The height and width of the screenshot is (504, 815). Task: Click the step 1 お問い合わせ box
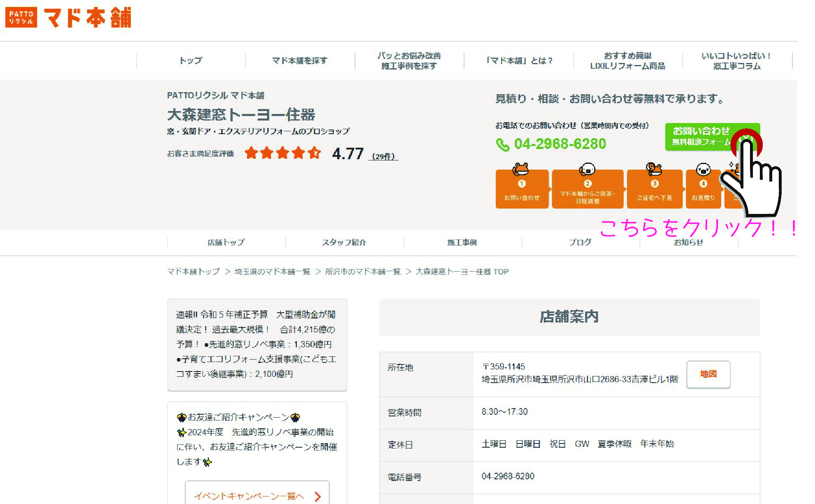point(522,189)
